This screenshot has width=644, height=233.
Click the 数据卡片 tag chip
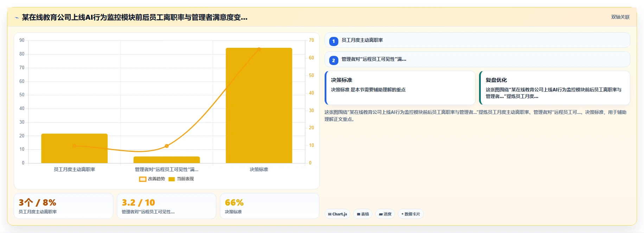pyautogui.click(x=410, y=214)
